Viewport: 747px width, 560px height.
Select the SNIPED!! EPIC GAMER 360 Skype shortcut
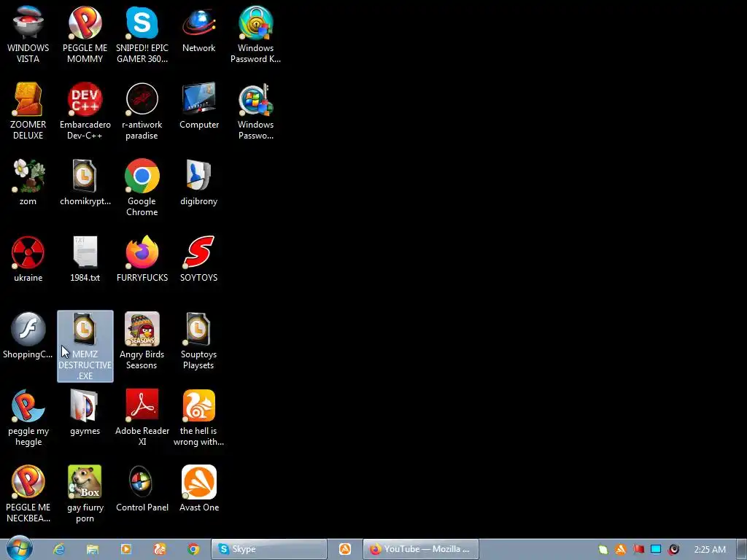pyautogui.click(x=142, y=34)
